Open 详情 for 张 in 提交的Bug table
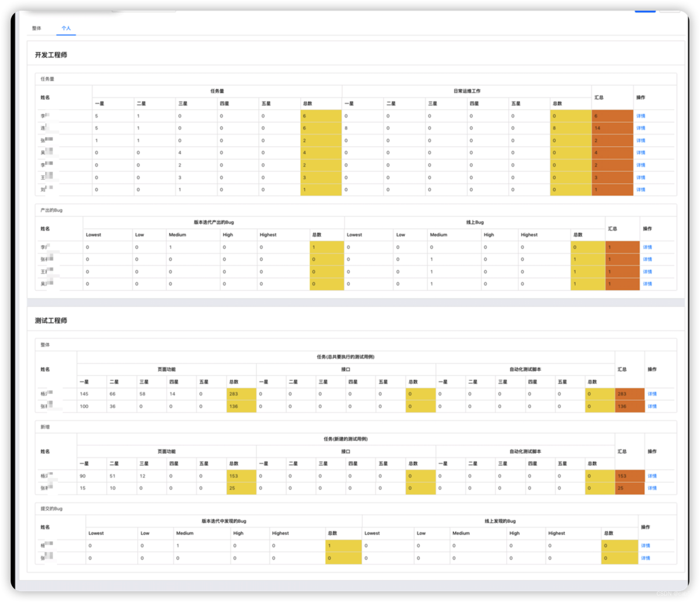The height and width of the screenshot is (602, 700). (x=645, y=558)
